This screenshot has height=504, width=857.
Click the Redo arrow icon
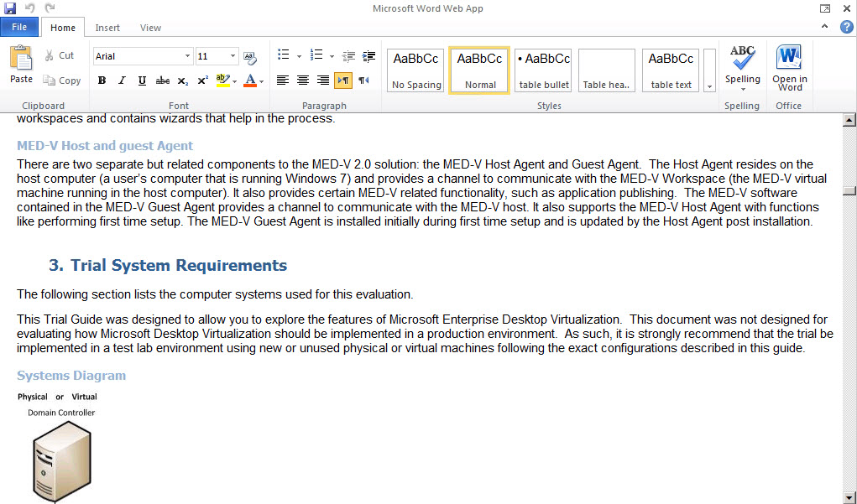tap(50, 8)
